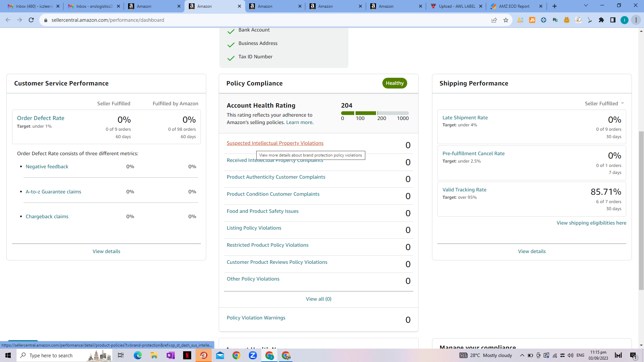The width and height of the screenshot is (644, 362).
Task: Open Pre-fulfillment Cancel Rate link
Action: coord(473,154)
